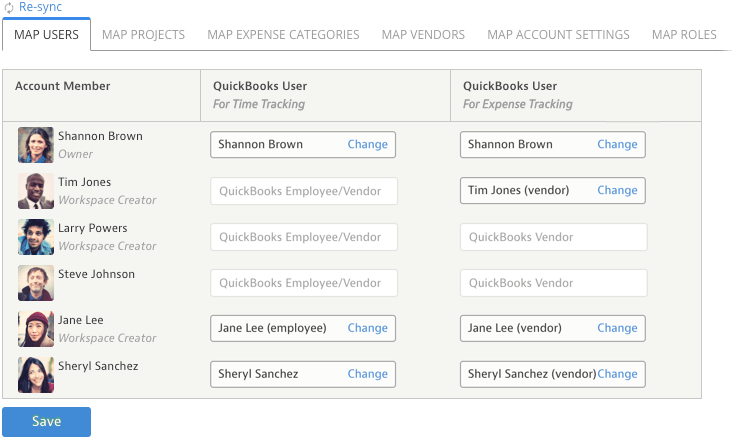
Task: Open the Map Projects tab
Action: click(143, 35)
